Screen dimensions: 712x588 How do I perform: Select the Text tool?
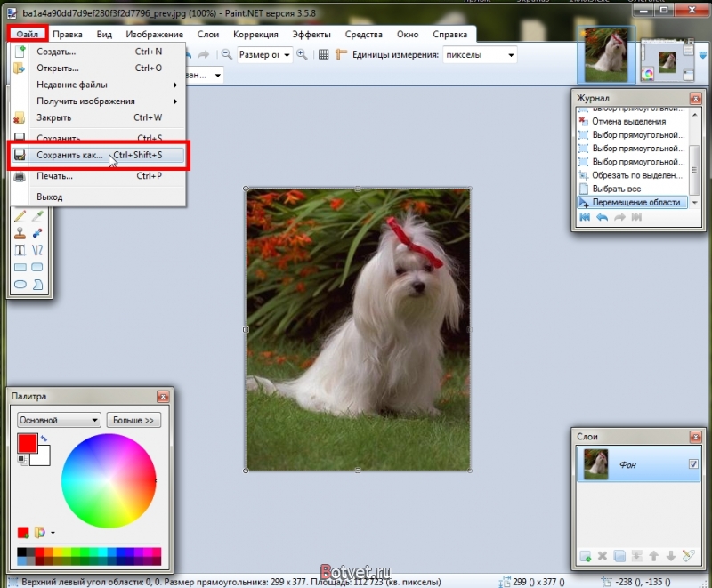pos(20,251)
